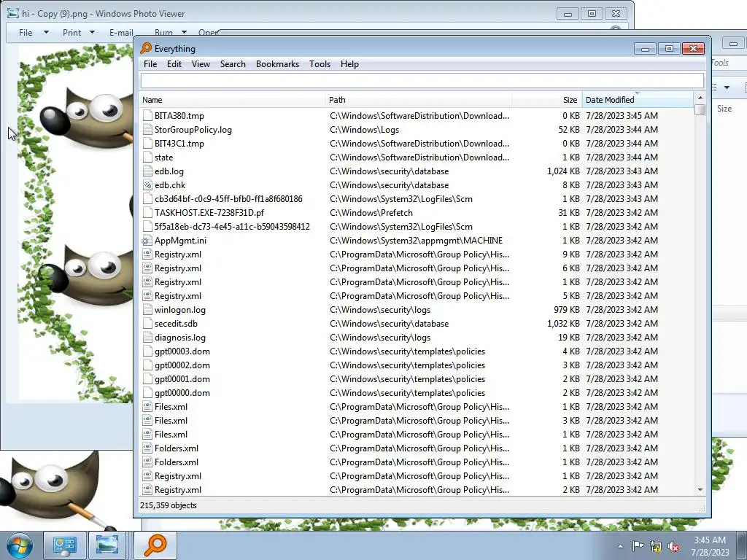The width and height of the screenshot is (747, 560).
Task: Open the Print dropdown in Photo Viewer
Action: pos(79,32)
